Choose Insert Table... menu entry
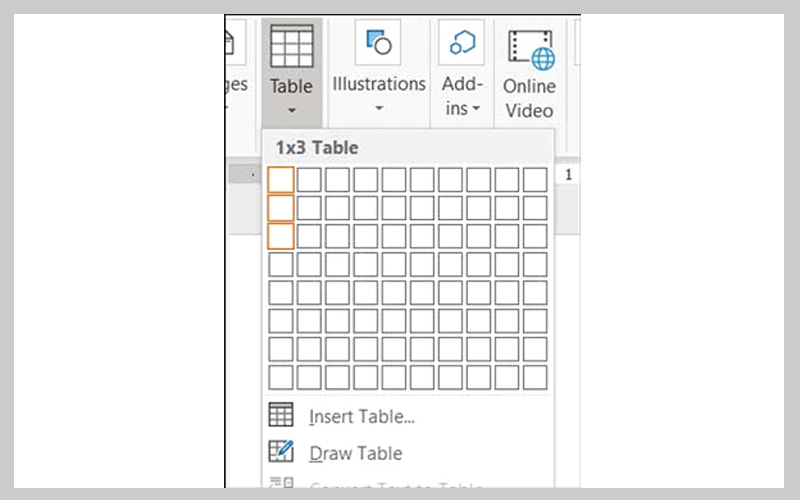The height and width of the screenshot is (500, 800). [x=361, y=416]
